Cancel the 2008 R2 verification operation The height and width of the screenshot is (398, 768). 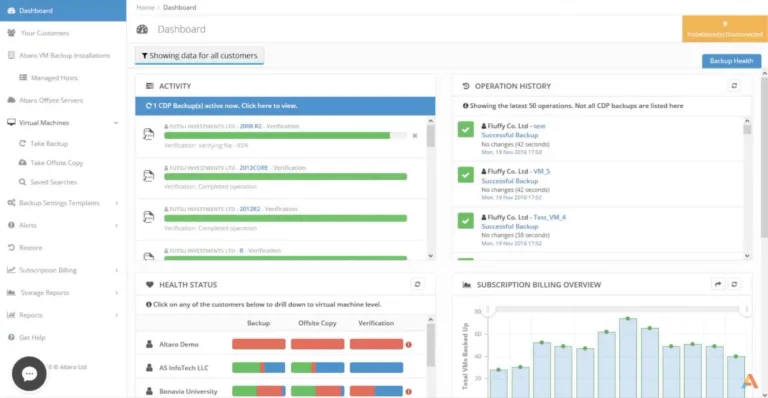tap(415, 136)
